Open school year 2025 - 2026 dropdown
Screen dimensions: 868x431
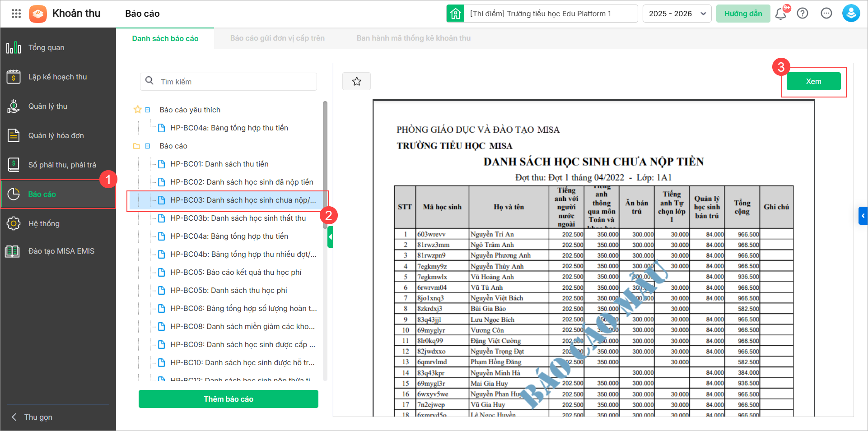click(677, 14)
